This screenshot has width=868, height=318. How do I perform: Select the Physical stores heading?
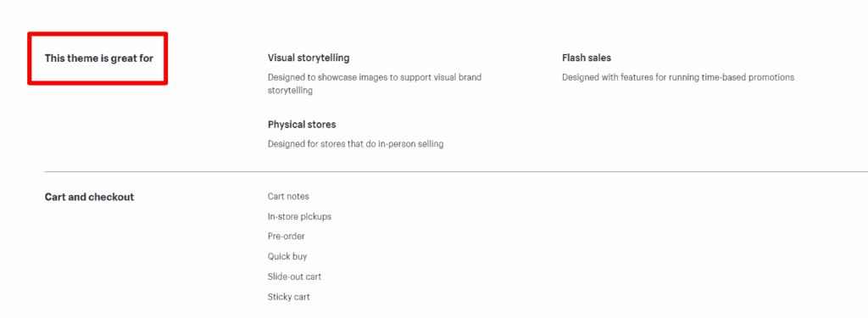click(302, 124)
